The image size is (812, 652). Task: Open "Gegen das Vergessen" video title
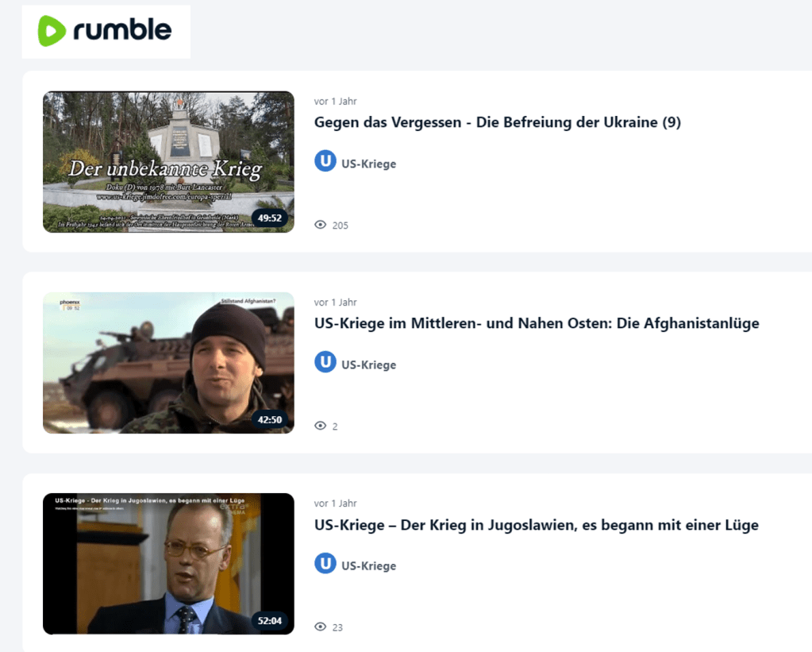(497, 122)
